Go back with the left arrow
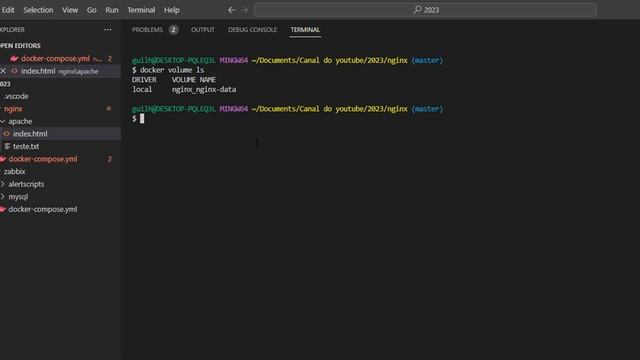This screenshot has height=360, width=640. [x=231, y=10]
